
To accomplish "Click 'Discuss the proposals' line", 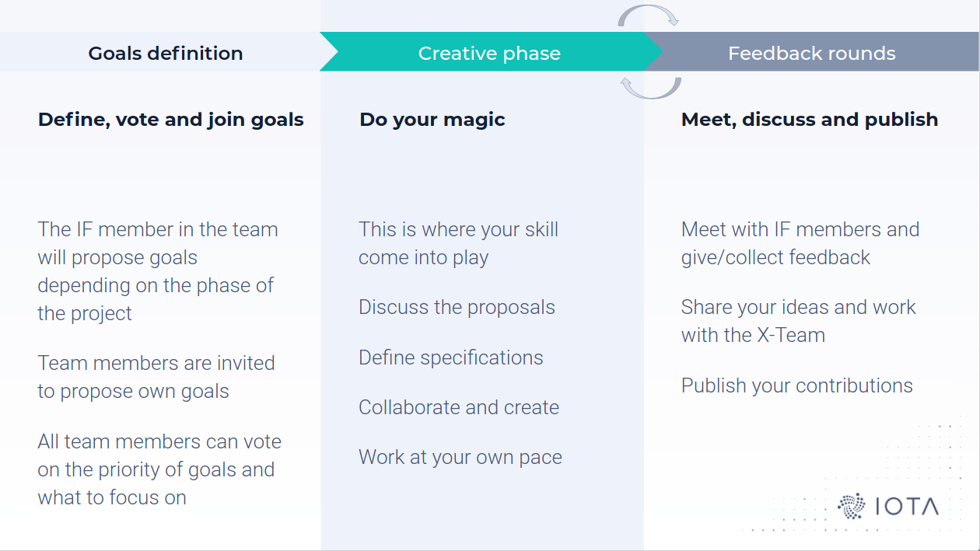I will 457,307.
